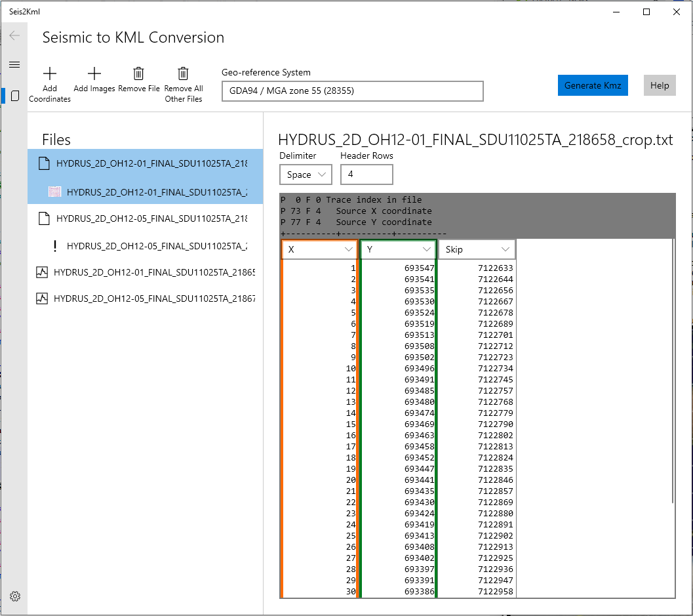Click header line 'Source X coordinate'

384,211
